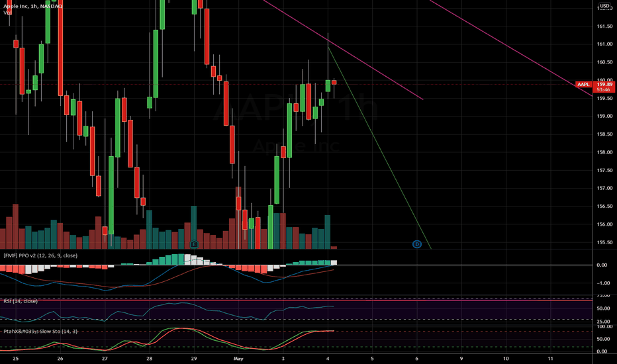
Task: Click the 157.50 price axis label
Action: click(x=604, y=170)
